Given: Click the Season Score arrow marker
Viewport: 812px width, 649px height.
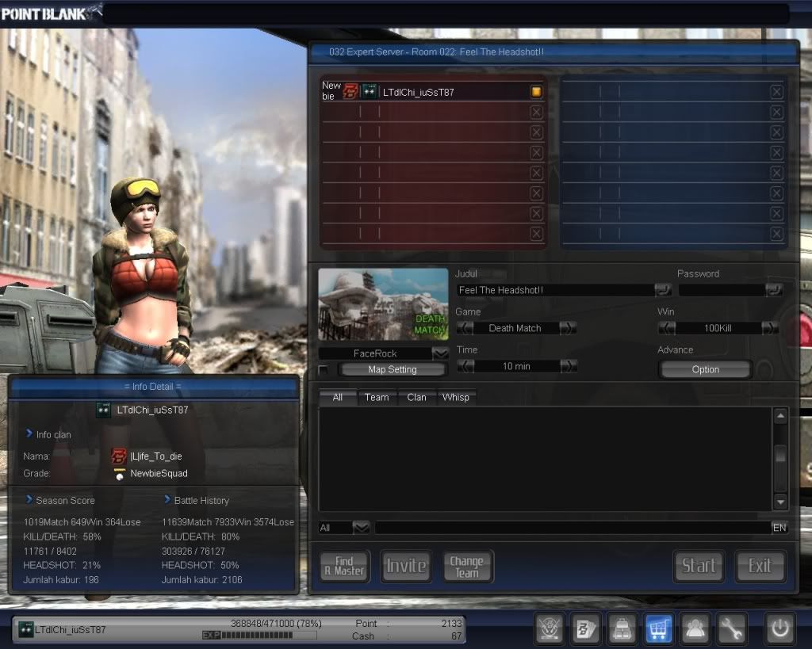Looking at the screenshot, I should [29, 499].
